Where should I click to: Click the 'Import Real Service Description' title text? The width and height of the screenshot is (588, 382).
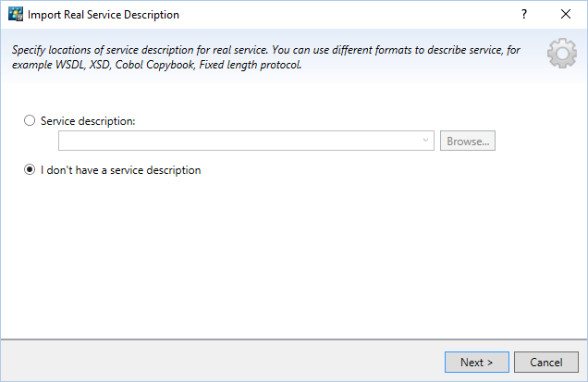(104, 15)
